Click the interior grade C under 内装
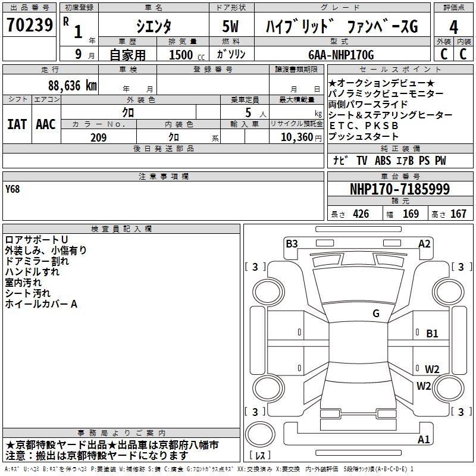 (463, 54)
